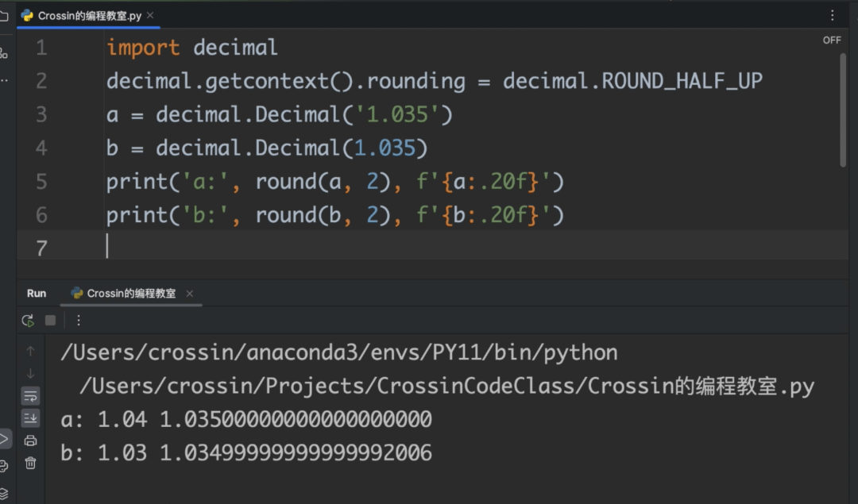Jump down the stack trace arrow

pyautogui.click(x=31, y=373)
